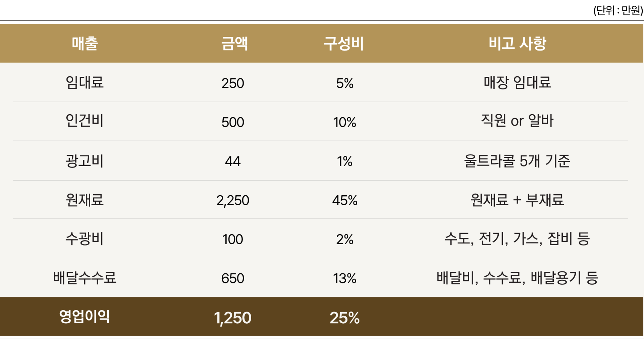Click the 직원 or 알바 note
Screen dimensions: 644x339
coord(517,121)
